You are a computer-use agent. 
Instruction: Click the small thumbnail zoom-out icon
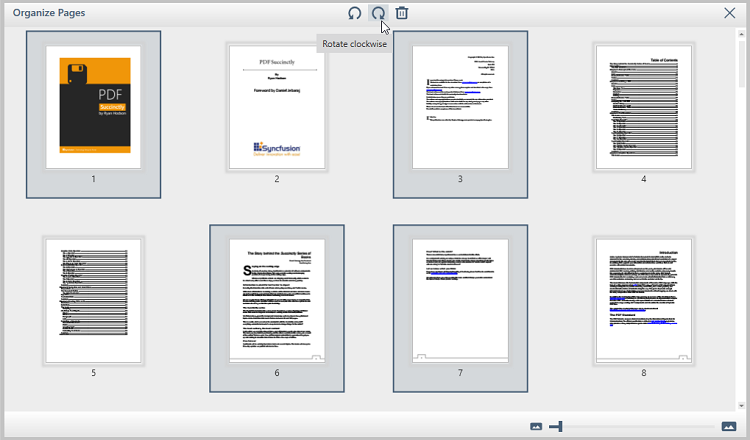click(x=536, y=427)
